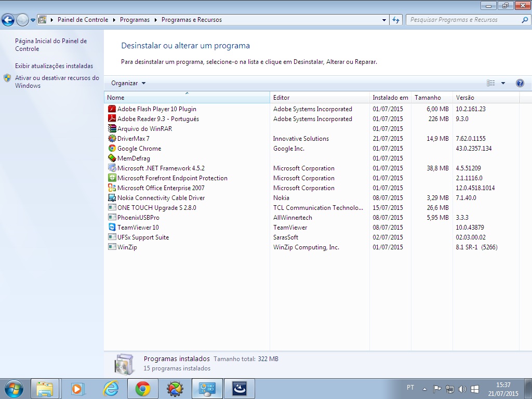532x399 pixels.
Task: Open Windows Explorer from the taskbar
Action: (45, 389)
